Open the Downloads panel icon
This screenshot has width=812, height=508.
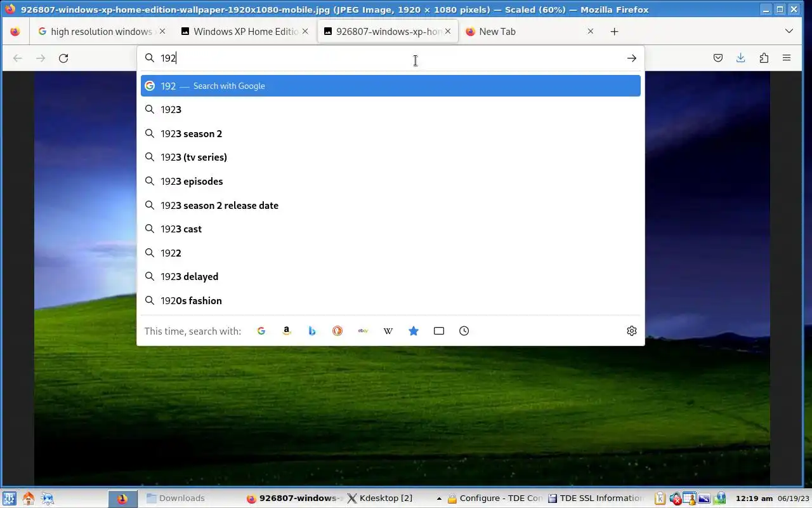741,58
